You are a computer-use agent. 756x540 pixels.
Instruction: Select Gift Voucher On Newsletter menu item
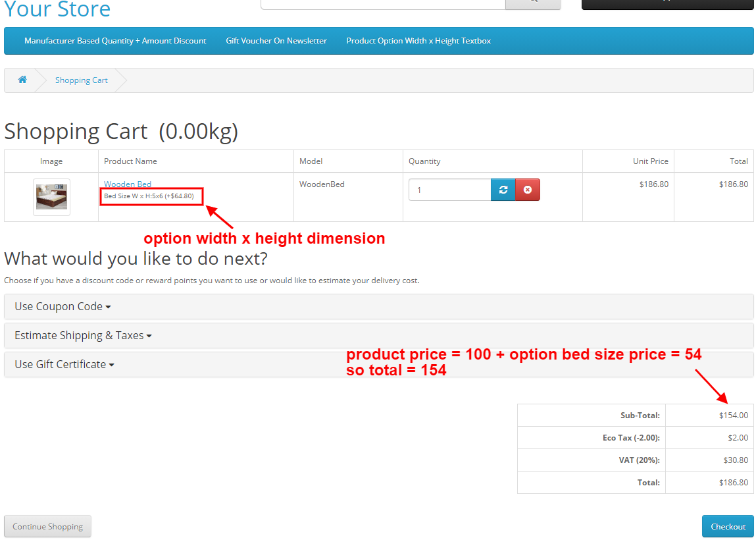click(x=276, y=41)
